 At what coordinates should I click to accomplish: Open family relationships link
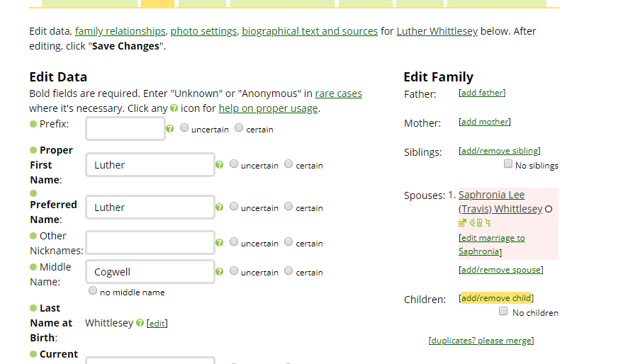pos(120,31)
